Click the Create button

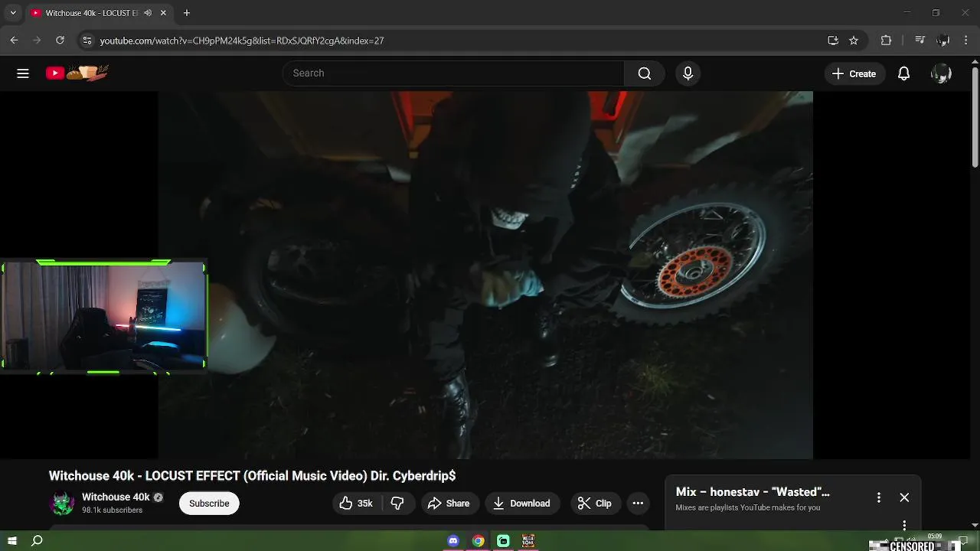(x=854, y=73)
